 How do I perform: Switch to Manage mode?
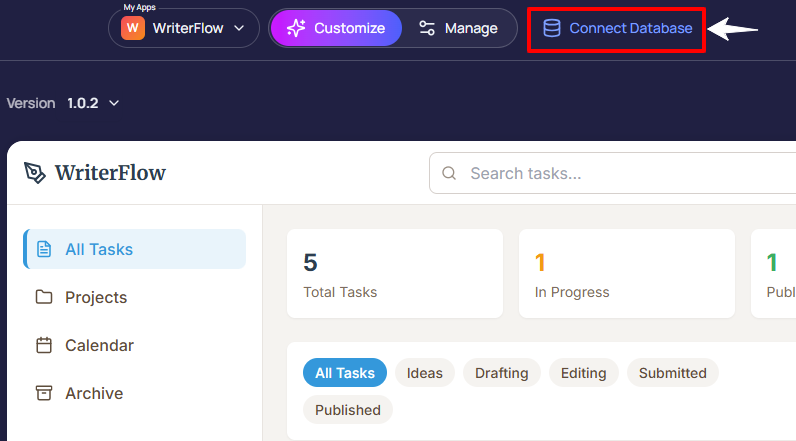458,28
